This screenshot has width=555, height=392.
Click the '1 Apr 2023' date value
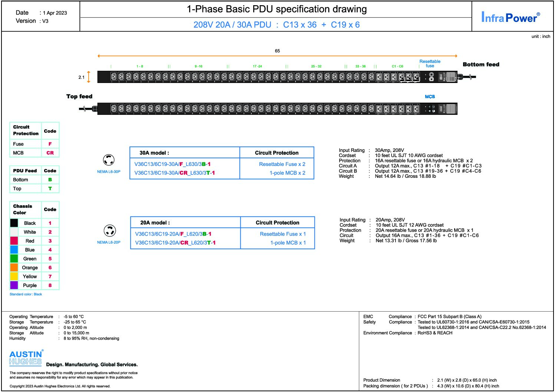coord(55,13)
